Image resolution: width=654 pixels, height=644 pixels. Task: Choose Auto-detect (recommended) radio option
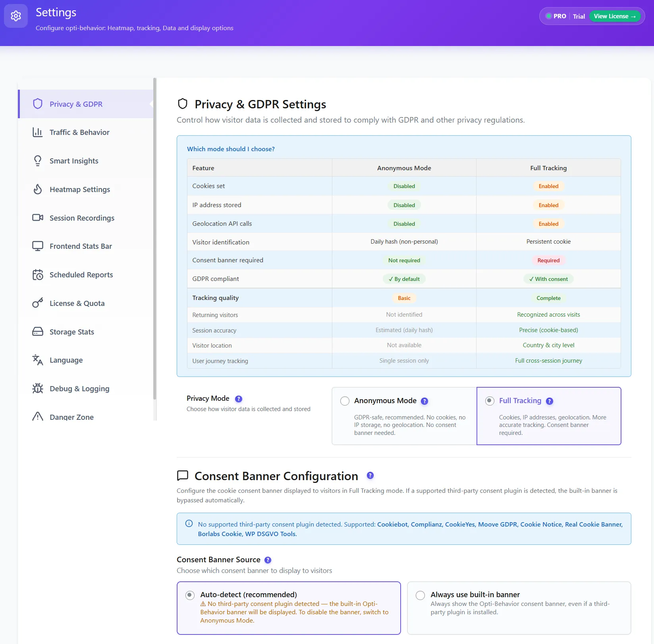point(190,595)
